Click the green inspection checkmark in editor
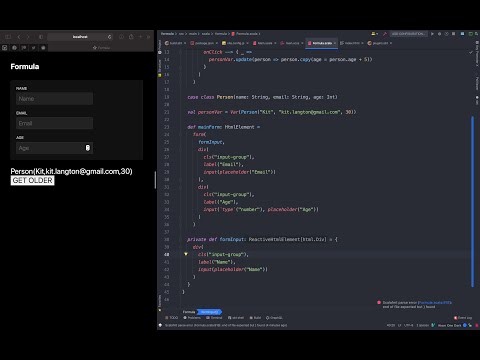The width and height of the screenshot is (480, 360). click(471, 52)
